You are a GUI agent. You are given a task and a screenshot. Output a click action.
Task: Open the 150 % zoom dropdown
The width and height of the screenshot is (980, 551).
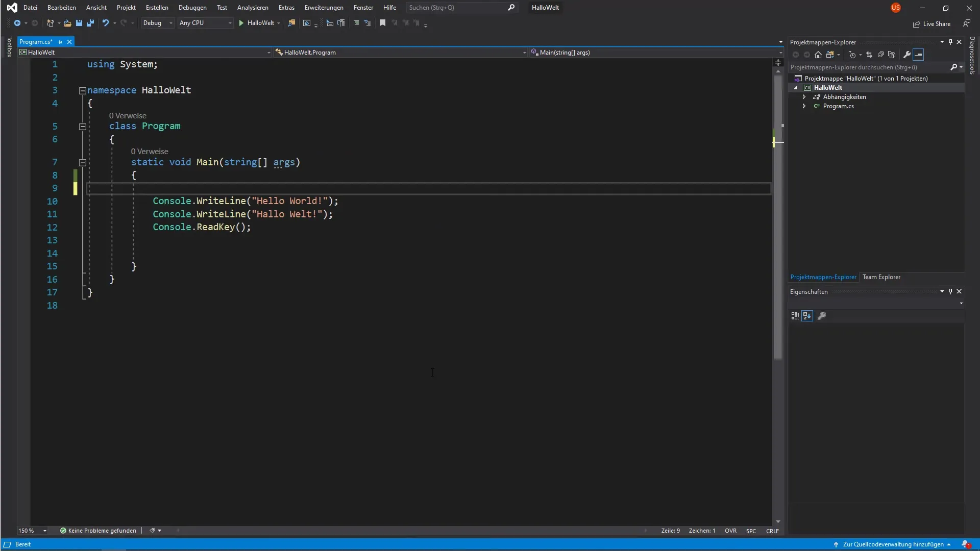click(32, 531)
